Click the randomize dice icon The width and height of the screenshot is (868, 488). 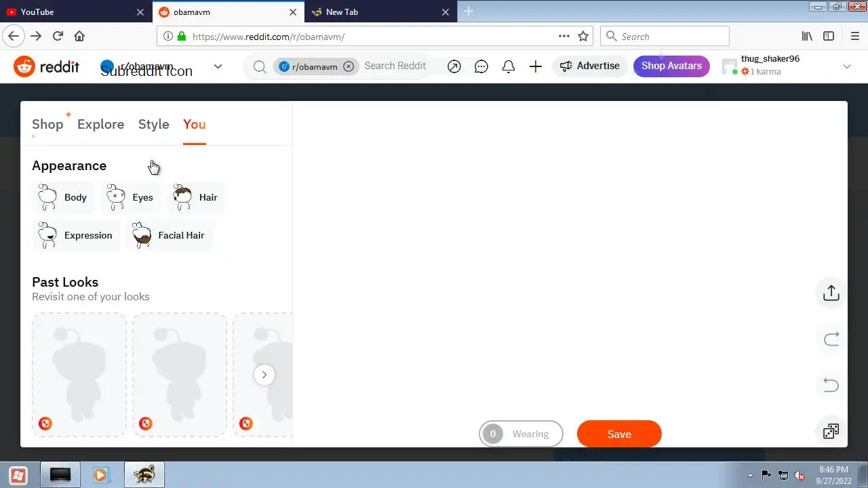pos(831,431)
